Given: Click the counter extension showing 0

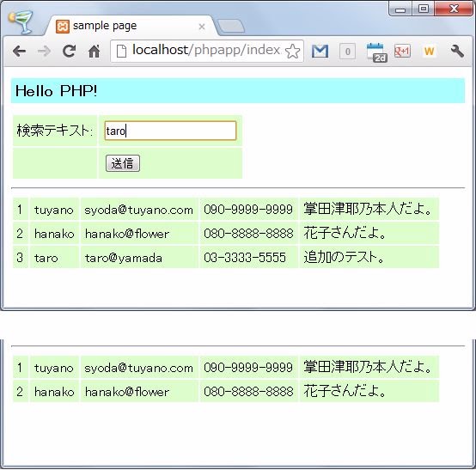Looking at the screenshot, I should (x=348, y=52).
